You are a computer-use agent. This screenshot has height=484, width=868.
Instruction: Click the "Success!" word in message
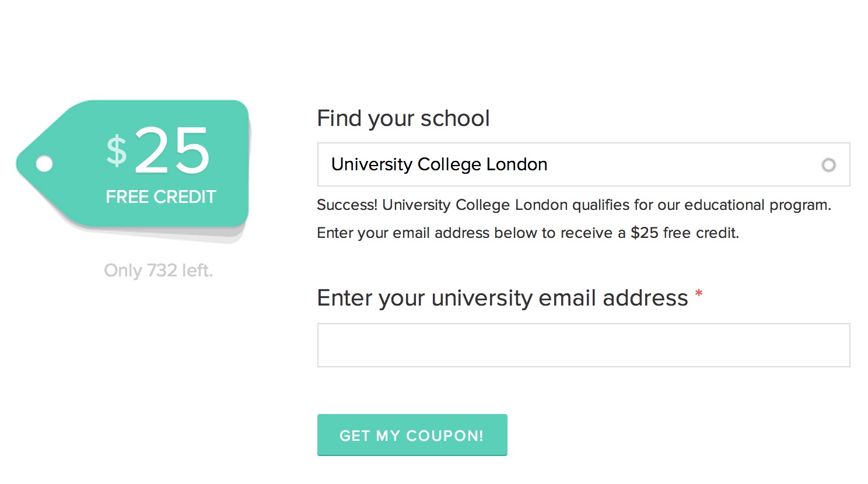(347, 205)
